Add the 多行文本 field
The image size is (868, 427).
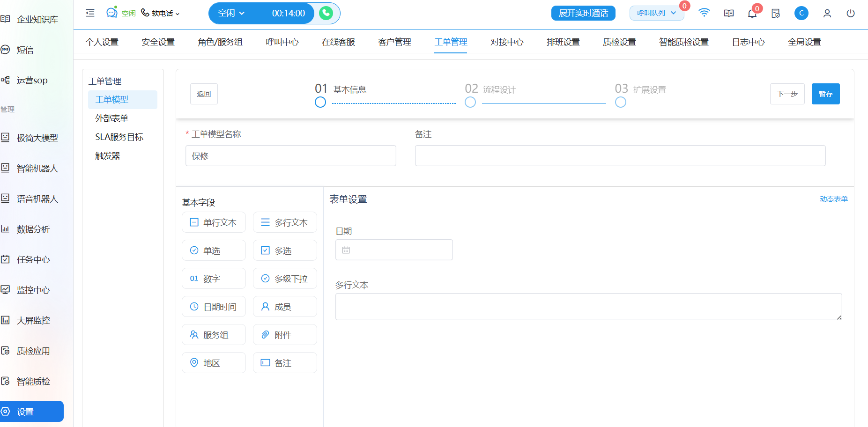(285, 222)
